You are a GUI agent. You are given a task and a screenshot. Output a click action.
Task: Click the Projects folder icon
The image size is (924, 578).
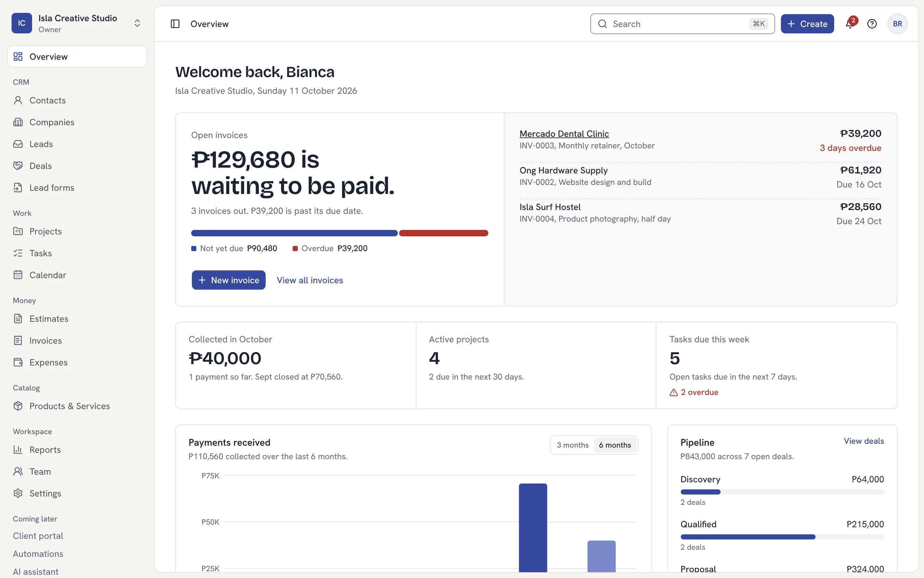pos(18,231)
